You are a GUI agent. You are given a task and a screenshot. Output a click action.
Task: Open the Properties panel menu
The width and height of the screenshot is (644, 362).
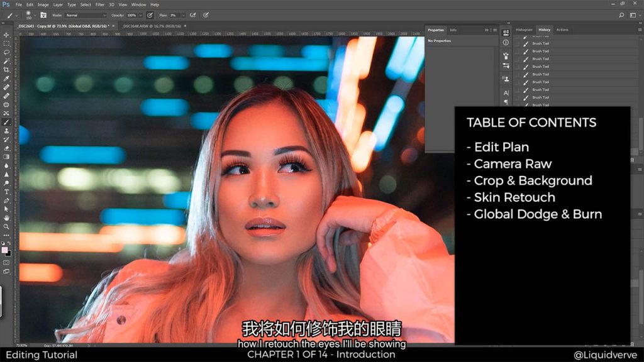(x=495, y=30)
